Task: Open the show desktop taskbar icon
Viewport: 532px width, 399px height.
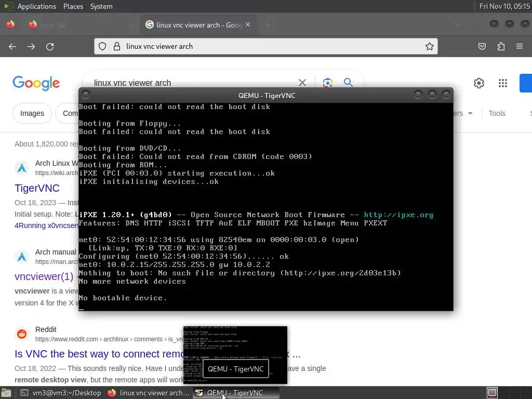Action: pos(6,393)
